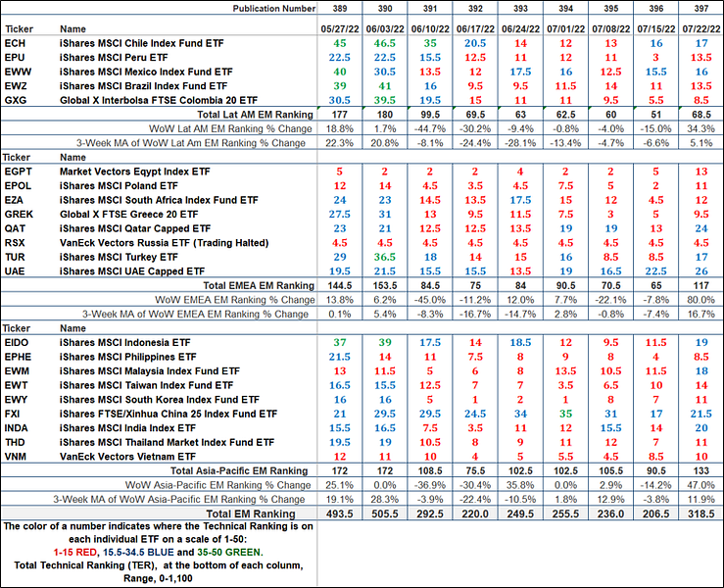The width and height of the screenshot is (724, 588).
Task: Click 'WoW EMEA EM Ranking % Change' label
Action: pos(234,300)
